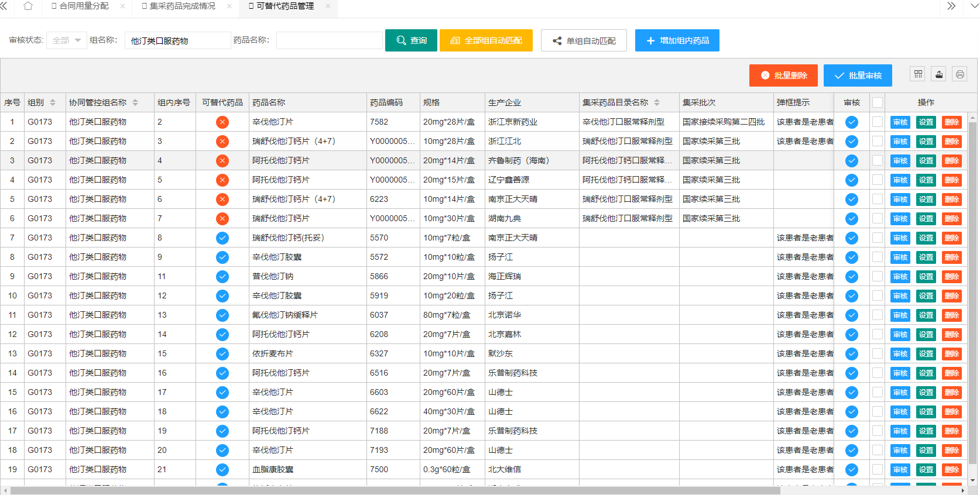Open the column filter grid icon

coord(918,74)
